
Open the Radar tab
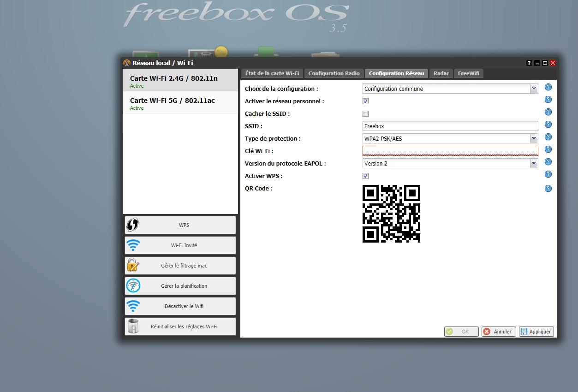click(441, 73)
